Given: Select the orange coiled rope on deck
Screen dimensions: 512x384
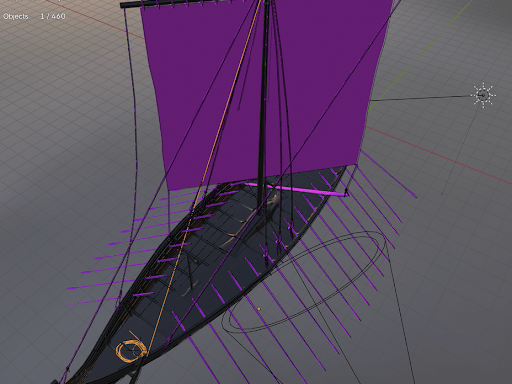Looking at the screenshot, I should click(131, 350).
